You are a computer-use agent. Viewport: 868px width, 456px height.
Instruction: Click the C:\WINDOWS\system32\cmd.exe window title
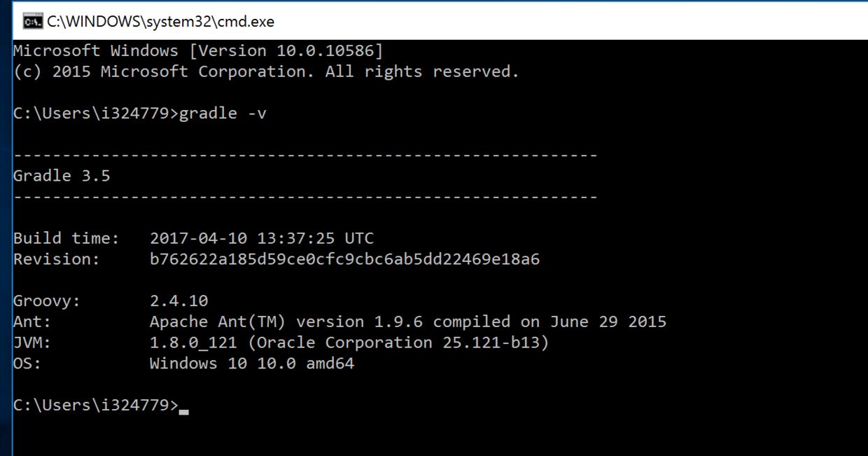coord(160,22)
